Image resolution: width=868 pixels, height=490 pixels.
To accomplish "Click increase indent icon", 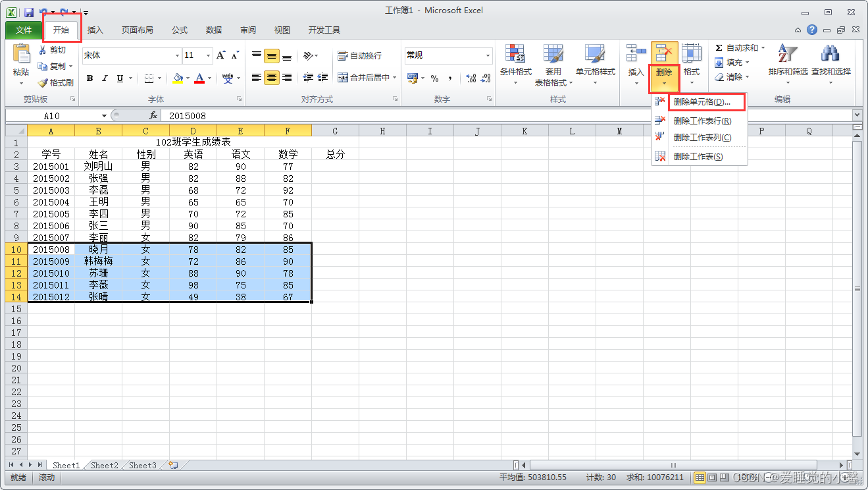I will pos(323,78).
